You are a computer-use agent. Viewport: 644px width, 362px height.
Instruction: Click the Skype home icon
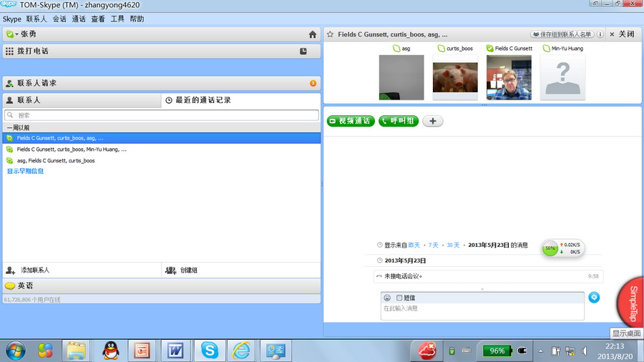312,34
